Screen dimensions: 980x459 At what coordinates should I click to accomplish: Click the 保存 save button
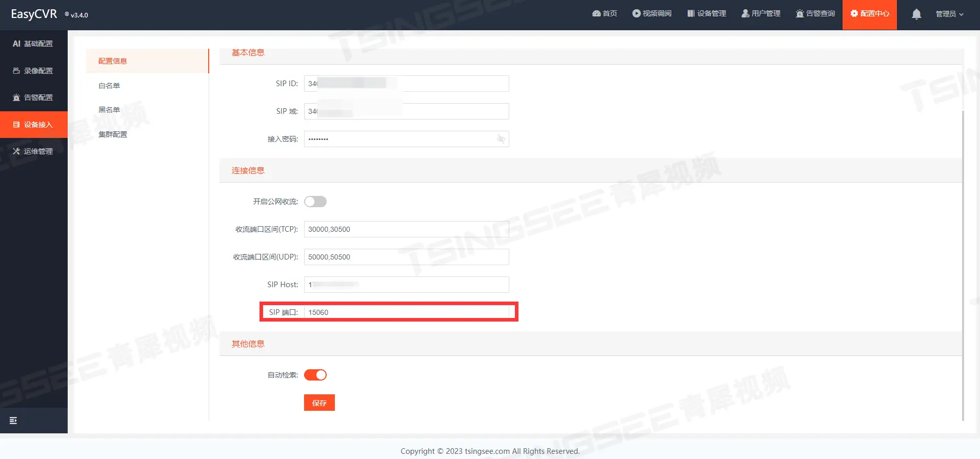319,403
